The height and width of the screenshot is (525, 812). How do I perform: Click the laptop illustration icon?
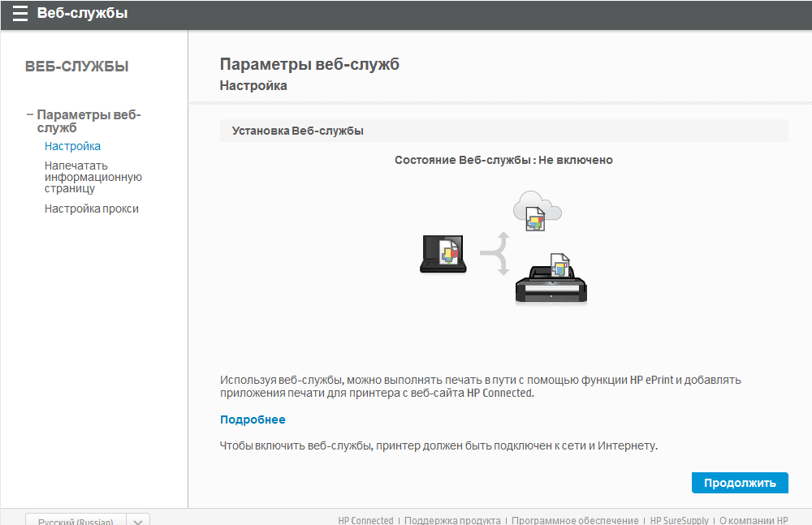coord(443,254)
